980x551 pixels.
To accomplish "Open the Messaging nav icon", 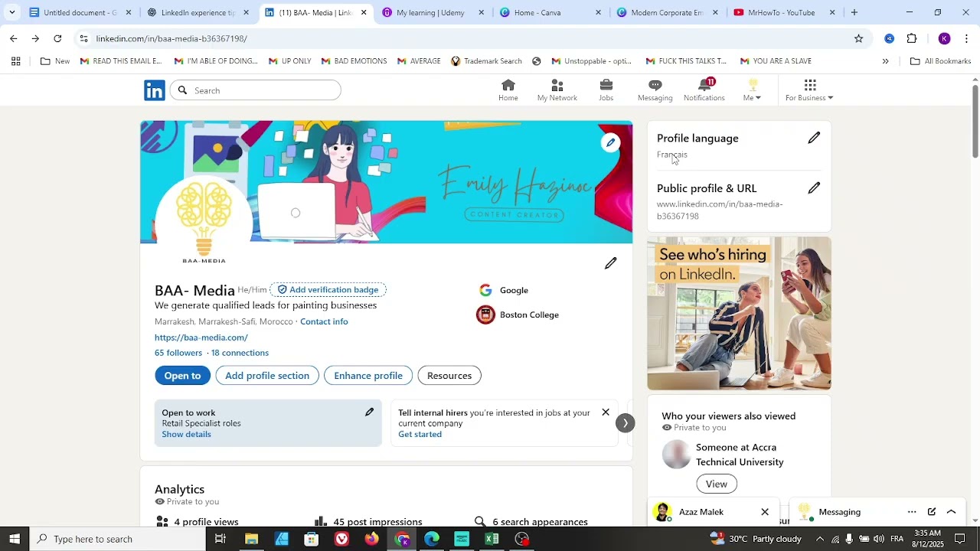I will click(655, 90).
